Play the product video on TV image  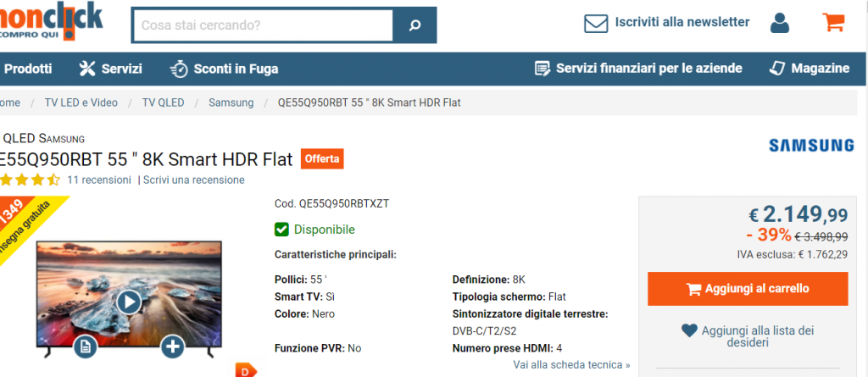tap(128, 301)
